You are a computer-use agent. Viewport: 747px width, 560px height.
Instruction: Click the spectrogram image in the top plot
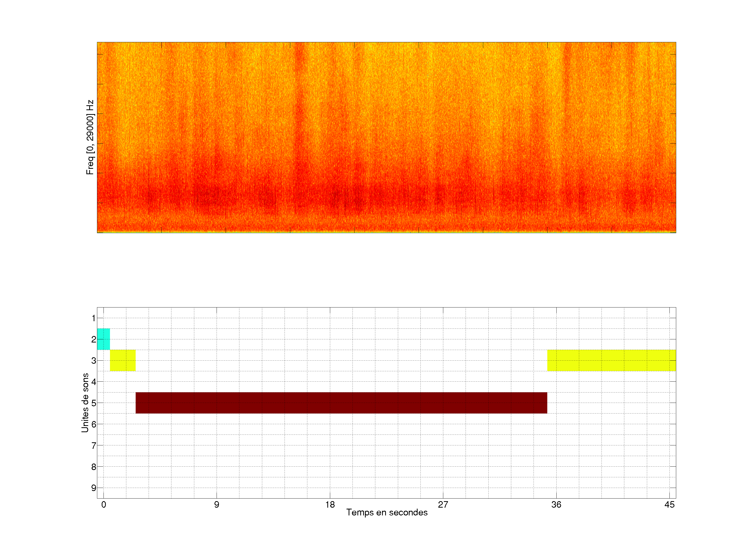386,137
